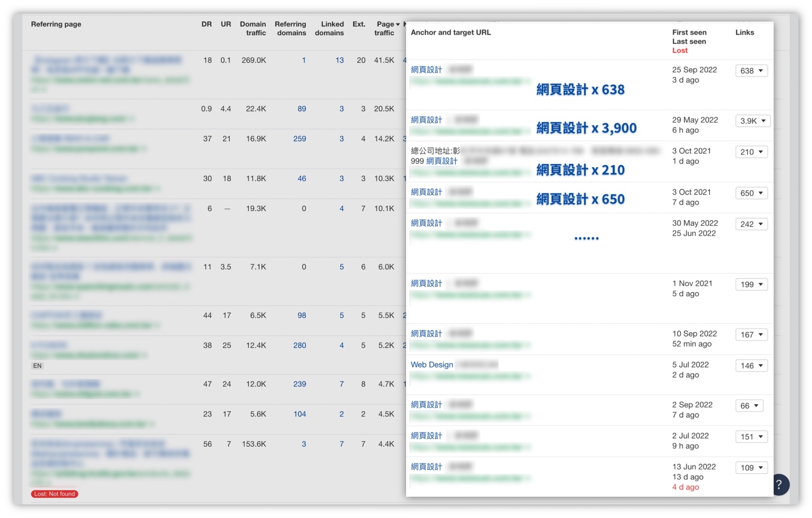Viewport: 812px width, 518px height.
Task: Expand the 242 links dropdown
Action: point(751,224)
